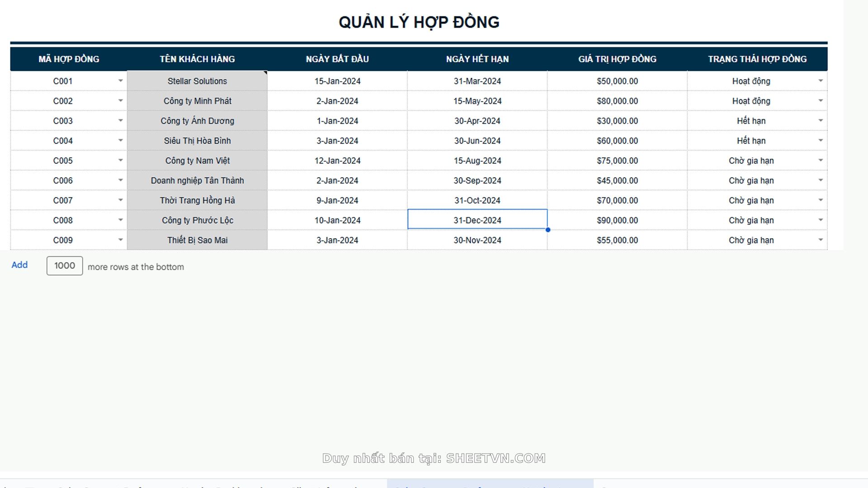Viewport: 868px width, 488px height.
Task: Click the note indicator on Stellar Solutions cell
Action: pos(265,73)
